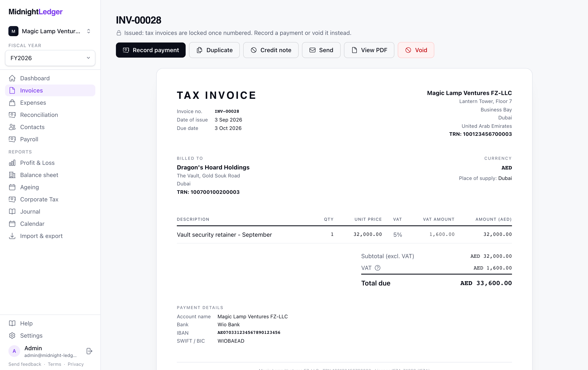Send the invoice by email
The height and width of the screenshot is (370, 588).
tap(321, 50)
